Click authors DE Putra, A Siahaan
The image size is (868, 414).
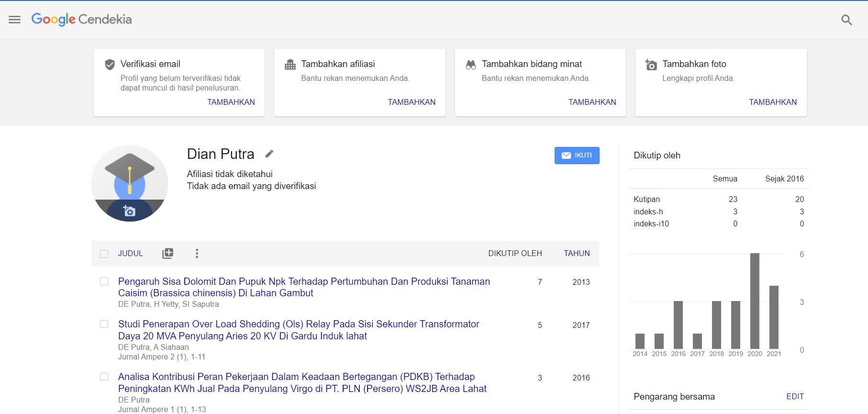[154, 347]
